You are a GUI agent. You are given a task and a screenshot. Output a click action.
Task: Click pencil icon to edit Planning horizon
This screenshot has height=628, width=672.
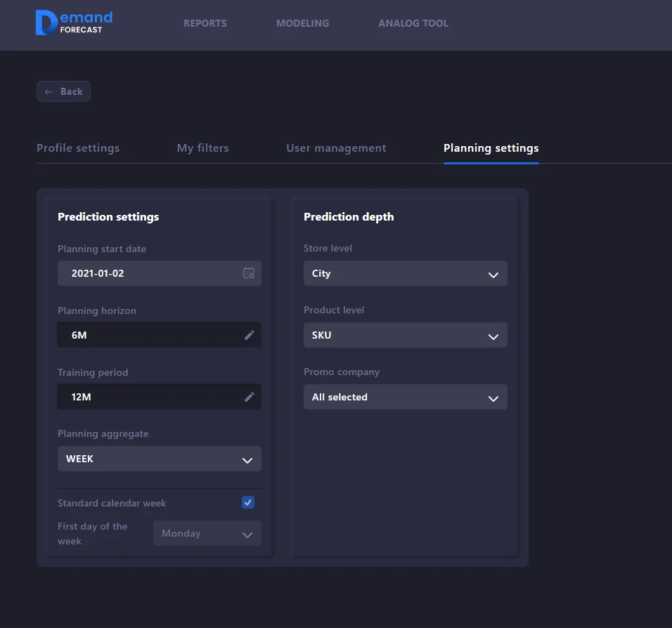249,335
